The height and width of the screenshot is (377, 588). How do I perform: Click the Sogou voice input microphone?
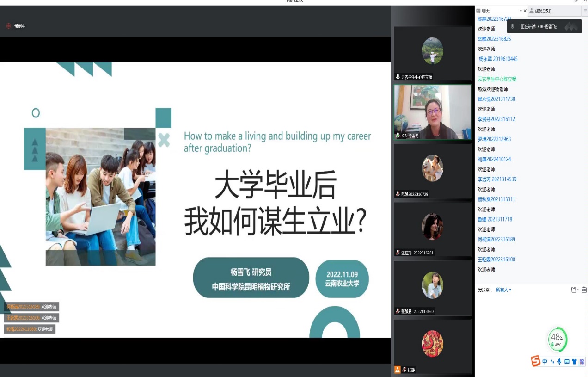(x=559, y=362)
